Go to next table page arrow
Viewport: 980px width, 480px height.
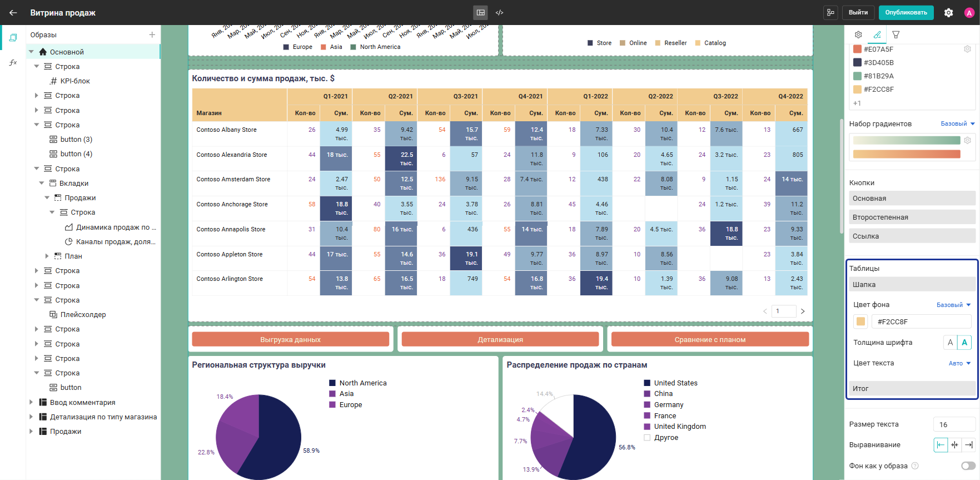tap(803, 311)
